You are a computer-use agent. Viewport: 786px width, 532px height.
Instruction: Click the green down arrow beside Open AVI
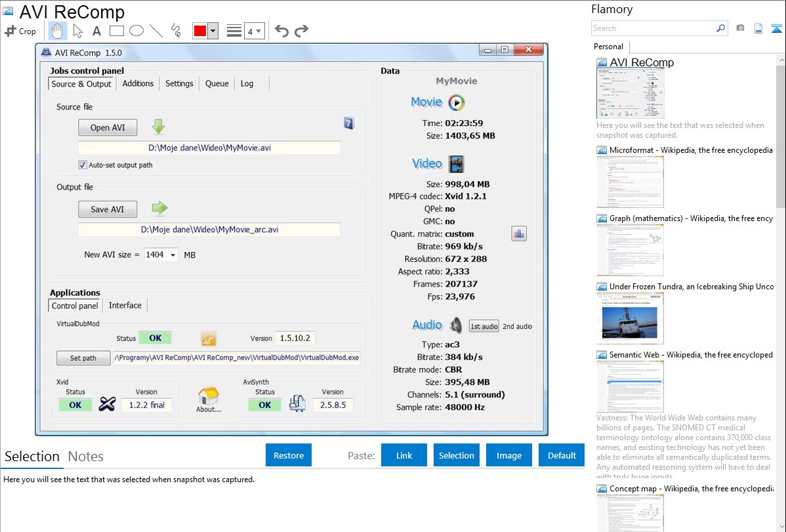tap(158, 127)
